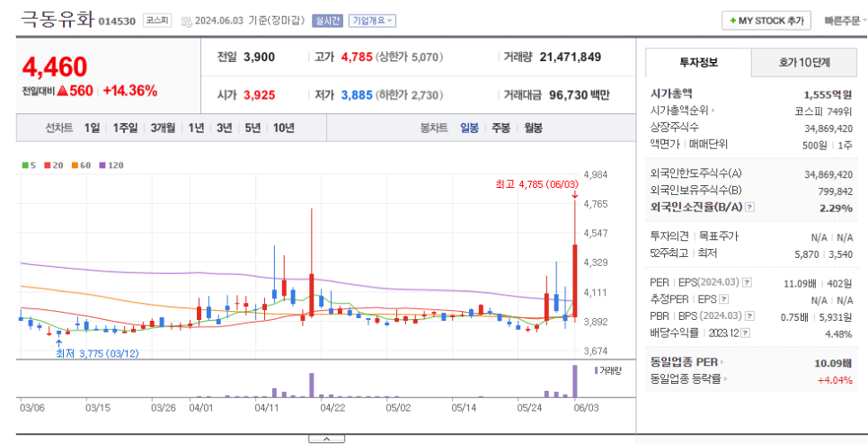Viewport: 868px width, 444px height.
Task: Switch to the 호가10단계 tab
Action: (x=804, y=63)
